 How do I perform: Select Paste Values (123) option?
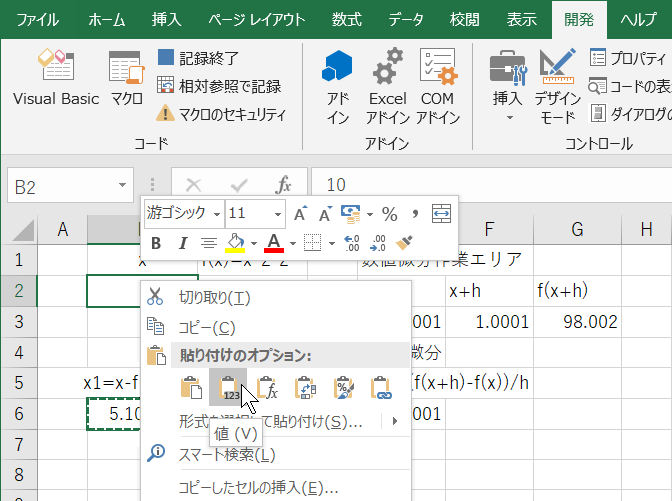tap(228, 387)
